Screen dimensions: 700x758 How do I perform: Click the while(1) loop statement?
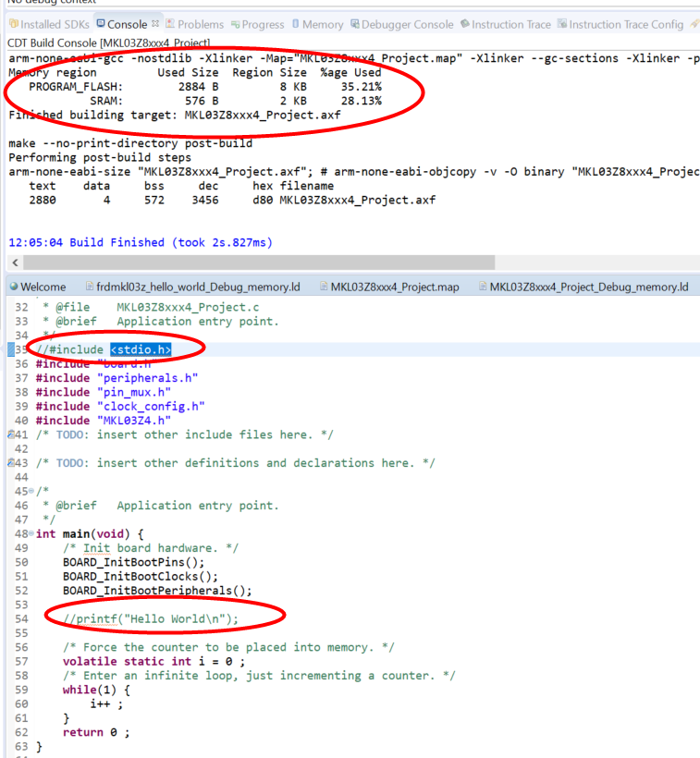click(x=96, y=690)
